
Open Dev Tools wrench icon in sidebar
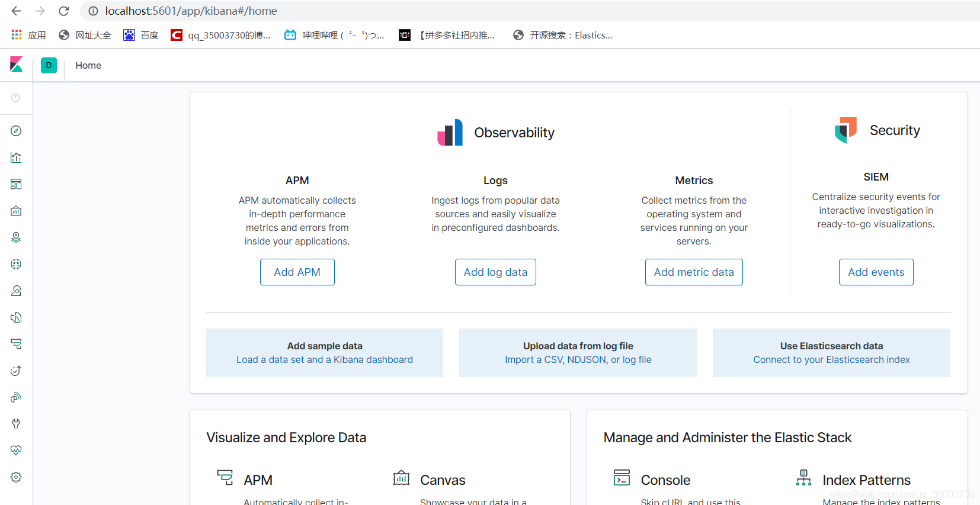pyautogui.click(x=16, y=424)
